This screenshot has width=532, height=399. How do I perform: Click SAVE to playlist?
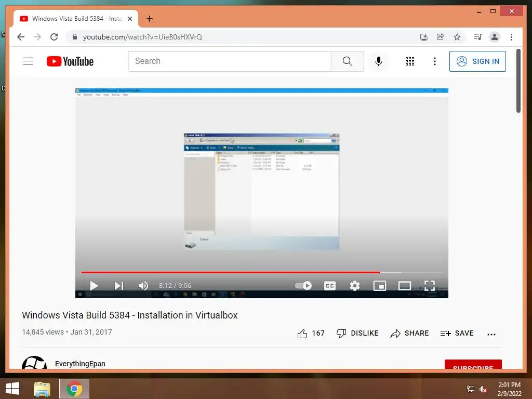pos(457,334)
